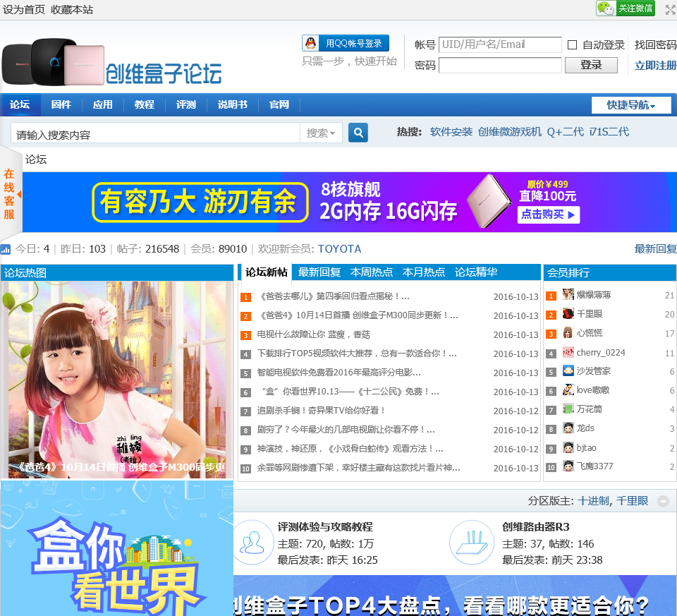677x616 pixels.
Task: Click avatar of member 千里眼
Action: pyautogui.click(x=568, y=314)
